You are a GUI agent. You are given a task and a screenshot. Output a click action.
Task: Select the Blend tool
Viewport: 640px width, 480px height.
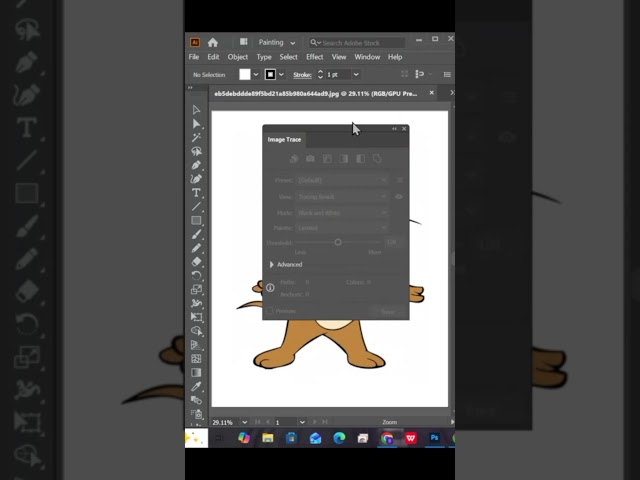[196, 400]
